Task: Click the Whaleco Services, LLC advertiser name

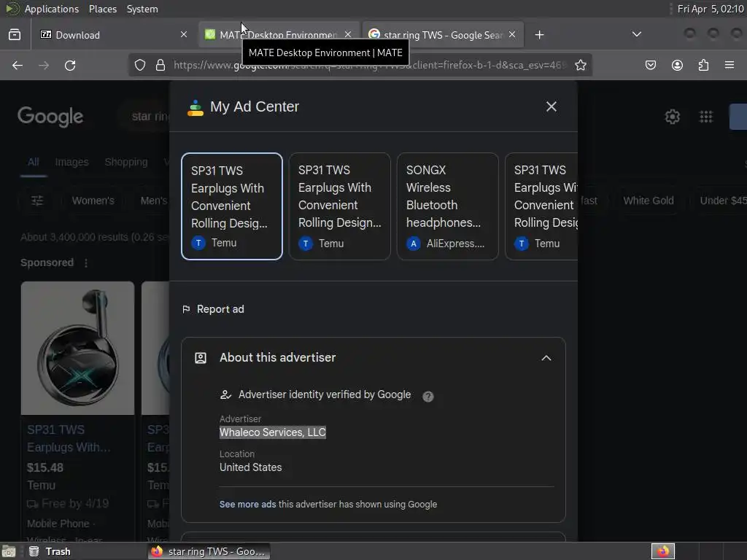Action: (273, 432)
